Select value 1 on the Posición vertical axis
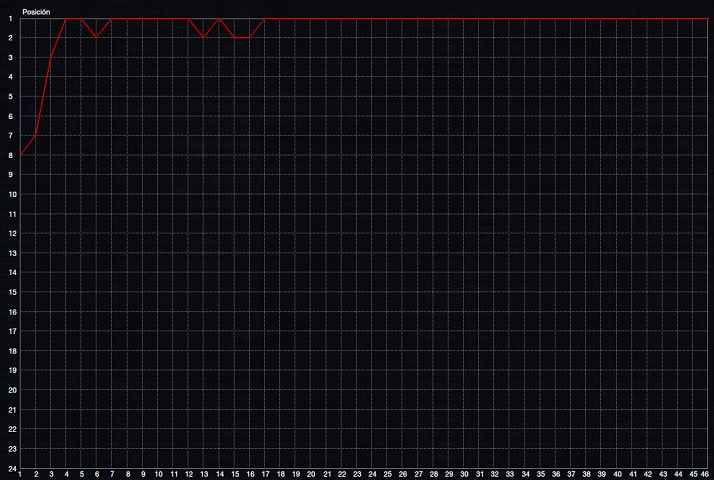Screen dimensions: 714x480 (x=10, y=19)
